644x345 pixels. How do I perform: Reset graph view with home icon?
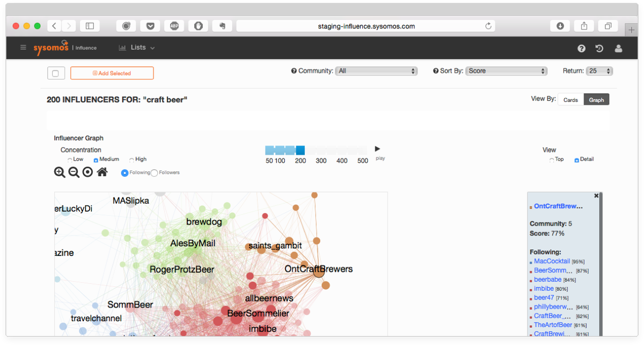(x=102, y=172)
